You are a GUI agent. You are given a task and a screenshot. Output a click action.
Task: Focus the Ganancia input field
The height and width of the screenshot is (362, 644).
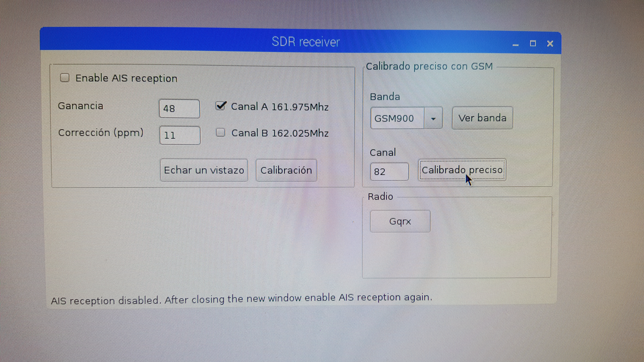[x=180, y=108]
